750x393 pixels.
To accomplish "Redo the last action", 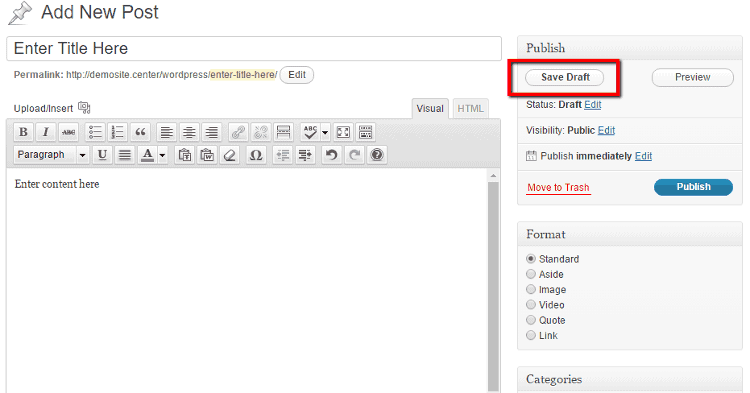I will [x=354, y=155].
